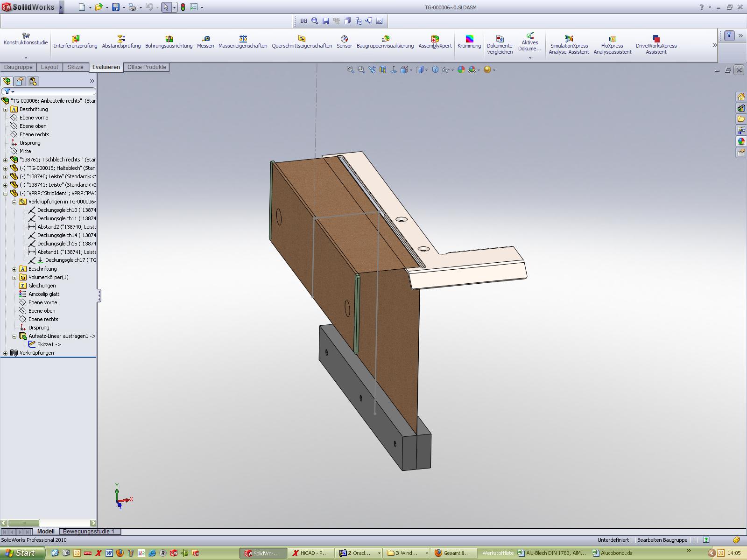
Task: Open the Bohrungsausrichtung tool
Action: point(169,42)
